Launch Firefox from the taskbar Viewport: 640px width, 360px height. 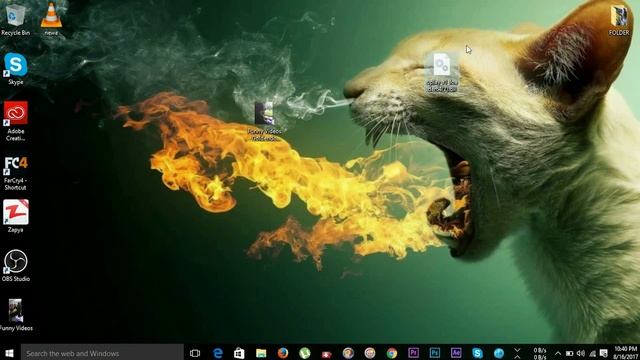282,353
